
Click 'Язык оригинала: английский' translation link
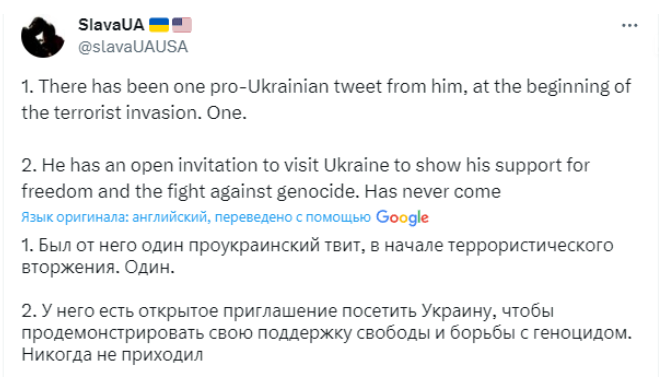click(x=114, y=217)
